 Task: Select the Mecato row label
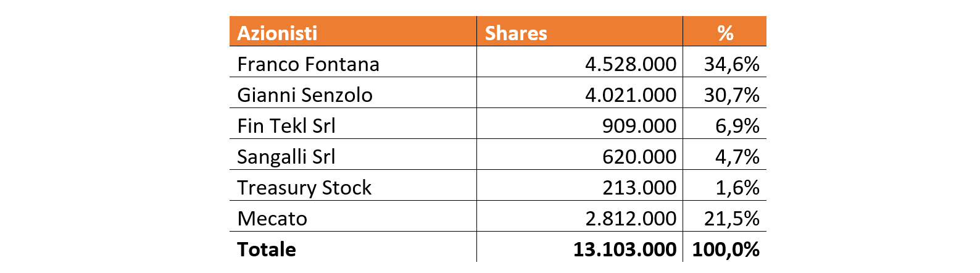[x=353, y=216]
